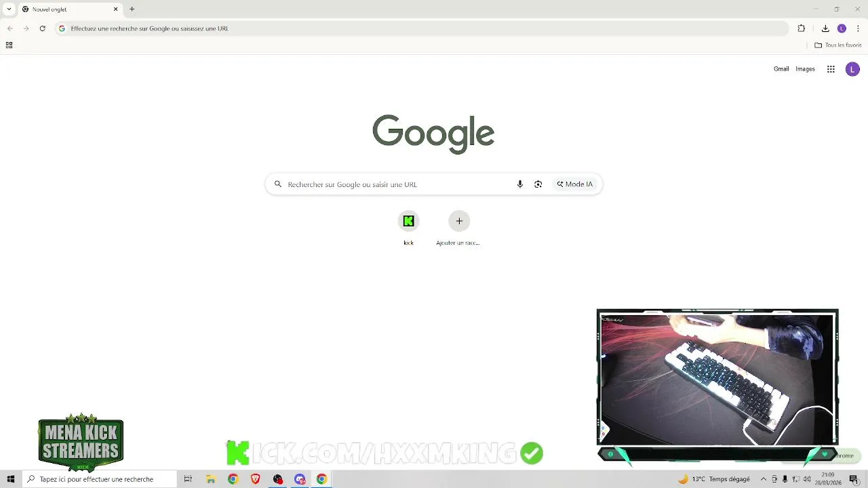Click the purple profile avatar in Chrome toolbar
This screenshot has width=868, height=488.
coord(842,28)
